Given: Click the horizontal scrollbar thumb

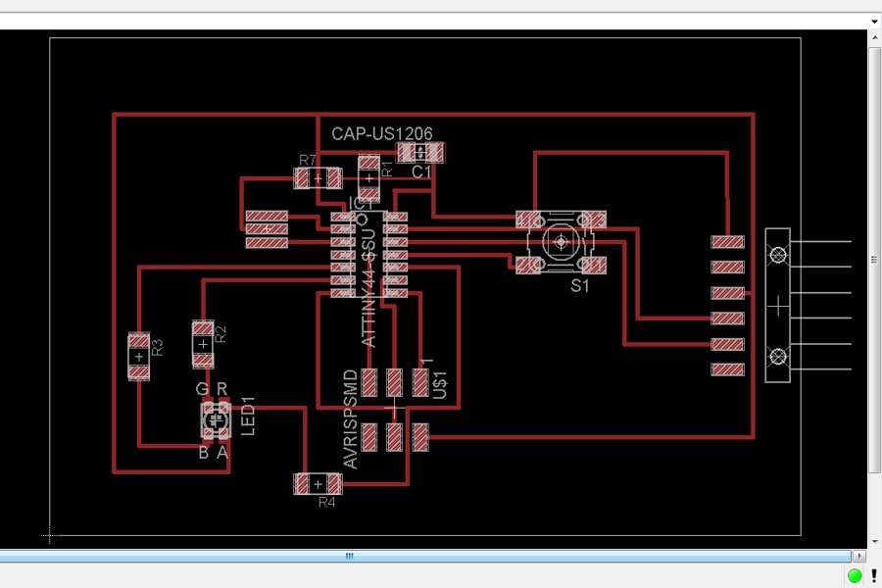Looking at the screenshot, I should tap(424, 556).
